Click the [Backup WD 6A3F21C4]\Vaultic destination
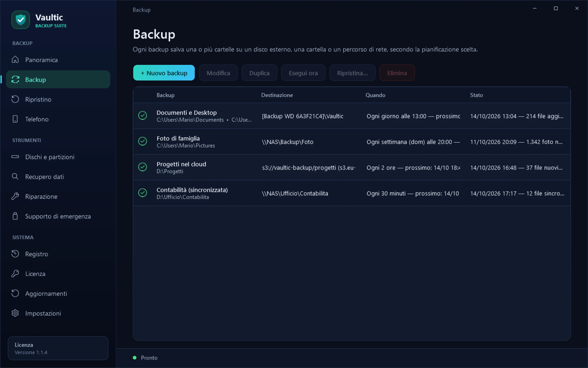This screenshot has height=368, width=588. [x=302, y=116]
